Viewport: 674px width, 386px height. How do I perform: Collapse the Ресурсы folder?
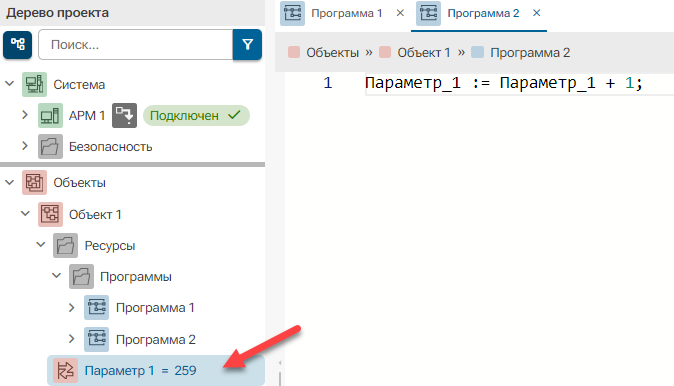click(x=41, y=245)
